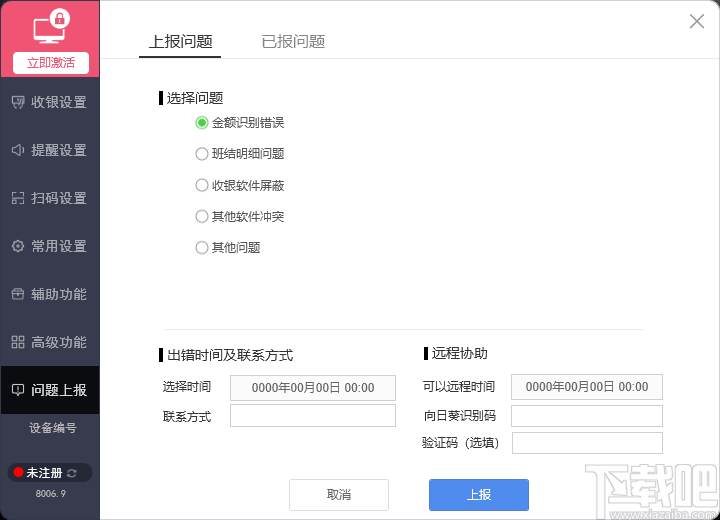Click the 设备编号 text

pyautogui.click(x=53, y=428)
